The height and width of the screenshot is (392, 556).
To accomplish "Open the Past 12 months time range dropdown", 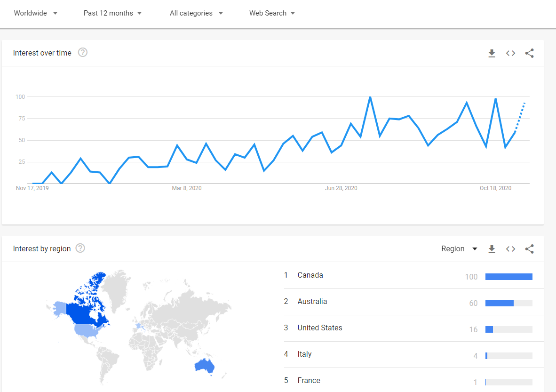I will 112,13.
